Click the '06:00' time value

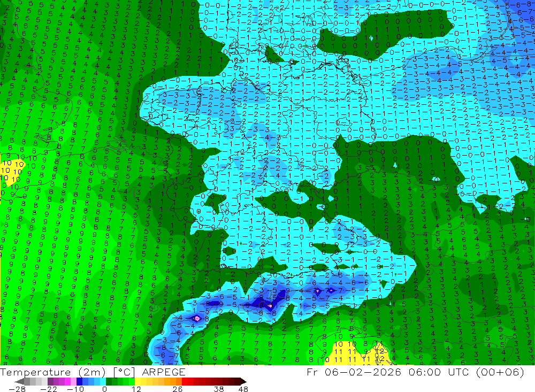click(x=426, y=372)
